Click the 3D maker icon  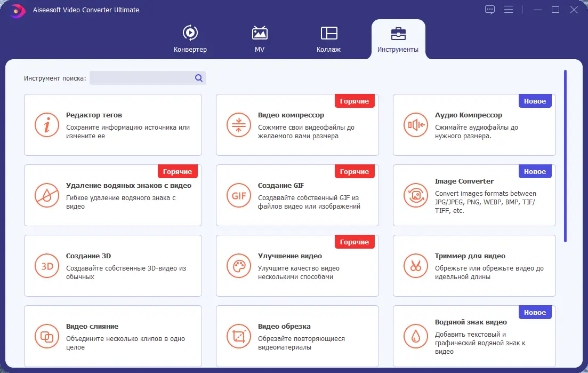(x=47, y=266)
